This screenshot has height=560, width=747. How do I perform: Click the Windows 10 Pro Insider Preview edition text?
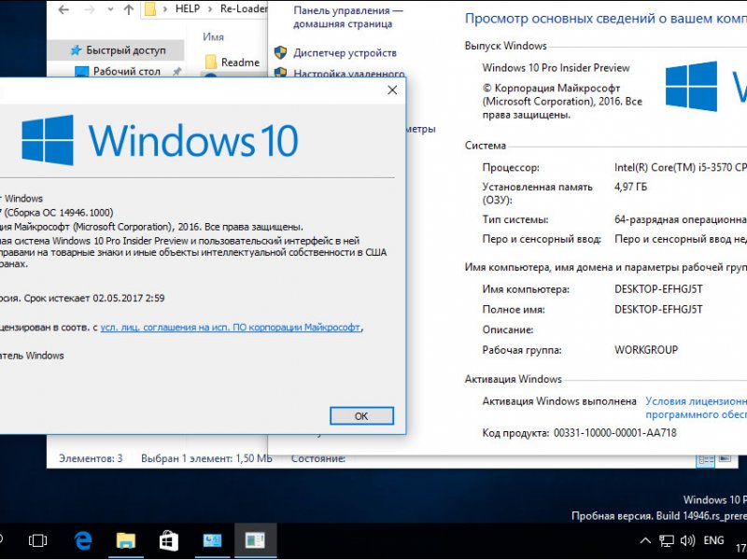point(556,67)
